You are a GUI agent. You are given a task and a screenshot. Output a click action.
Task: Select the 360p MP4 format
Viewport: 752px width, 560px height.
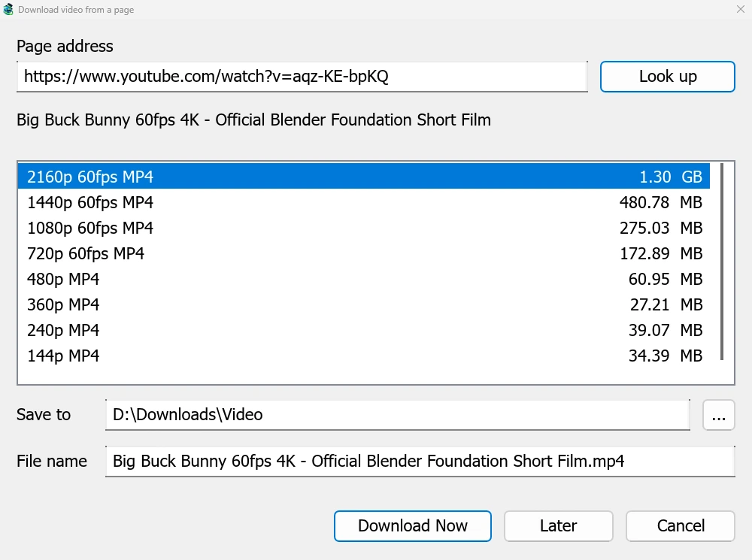(363, 304)
